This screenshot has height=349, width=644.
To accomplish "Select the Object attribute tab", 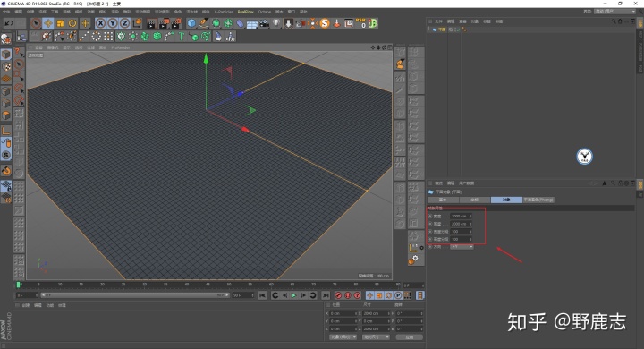I will pyautogui.click(x=506, y=200).
